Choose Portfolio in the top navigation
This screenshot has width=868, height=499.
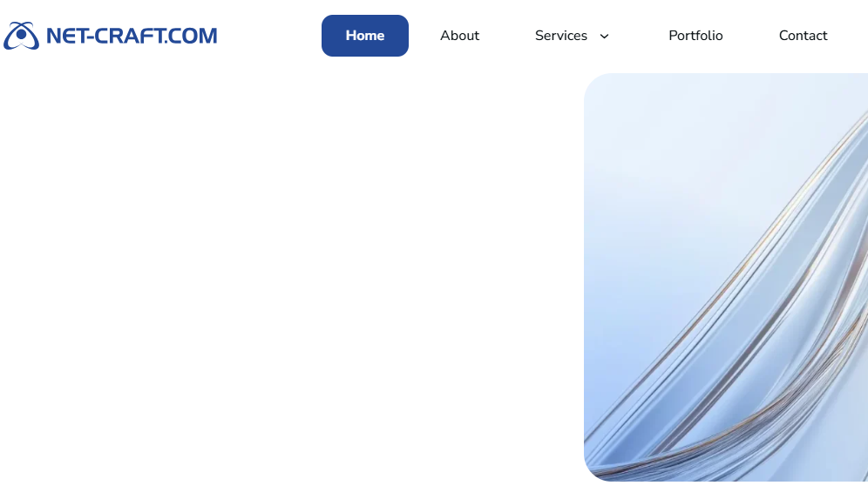point(695,36)
